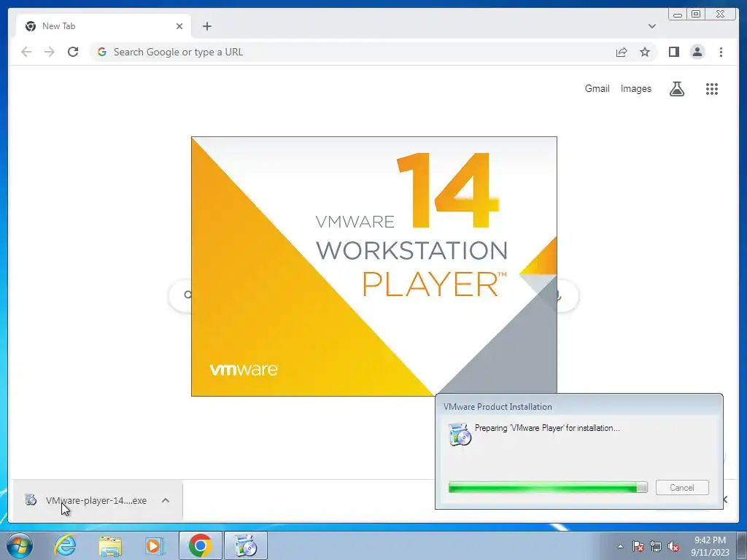Switch to Chrome in the taskbar
The image size is (747, 560).
pyautogui.click(x=200, y=545)
